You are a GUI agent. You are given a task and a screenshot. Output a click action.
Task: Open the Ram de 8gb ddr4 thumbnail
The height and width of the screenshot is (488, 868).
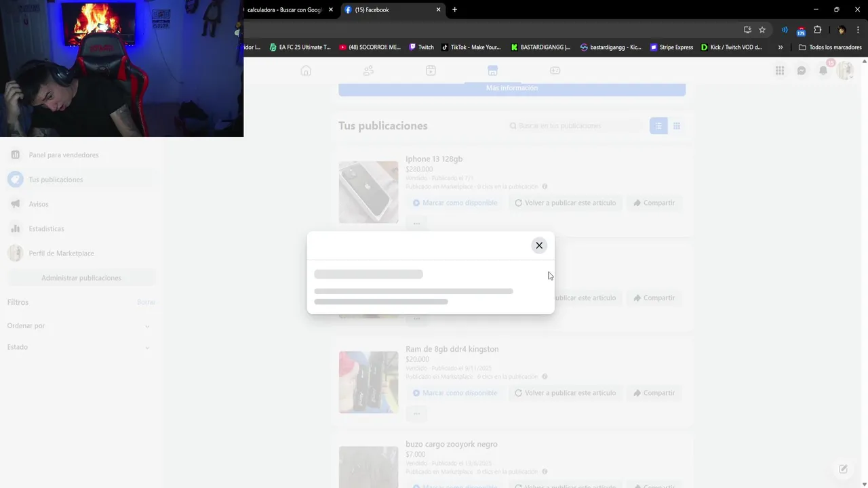(x=369, y=382)
